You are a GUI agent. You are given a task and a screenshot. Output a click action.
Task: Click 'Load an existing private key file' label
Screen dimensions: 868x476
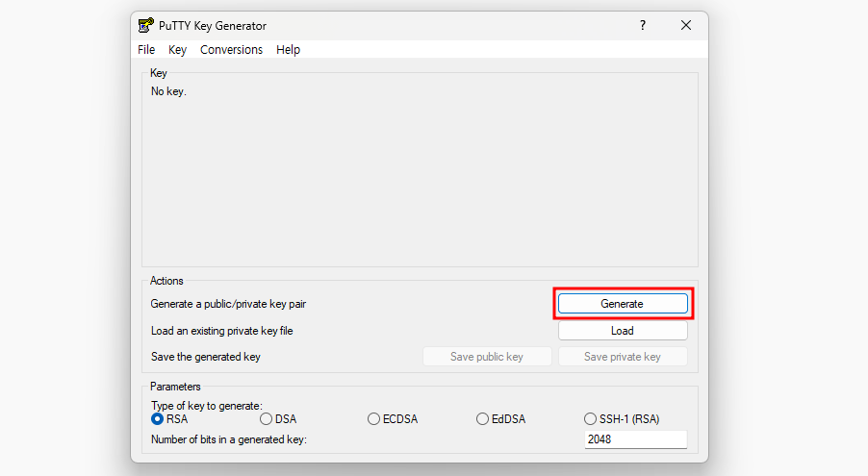pos(222,331)
